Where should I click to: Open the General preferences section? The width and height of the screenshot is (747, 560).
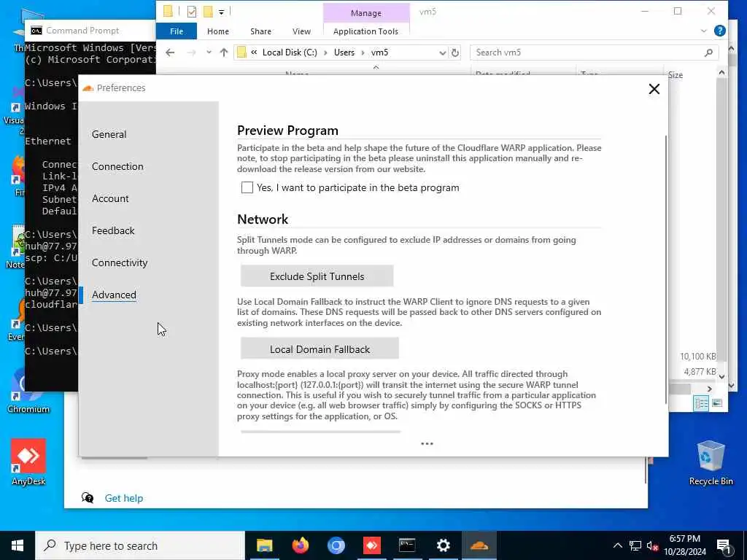pyautogui.click(x=109, y=134)
